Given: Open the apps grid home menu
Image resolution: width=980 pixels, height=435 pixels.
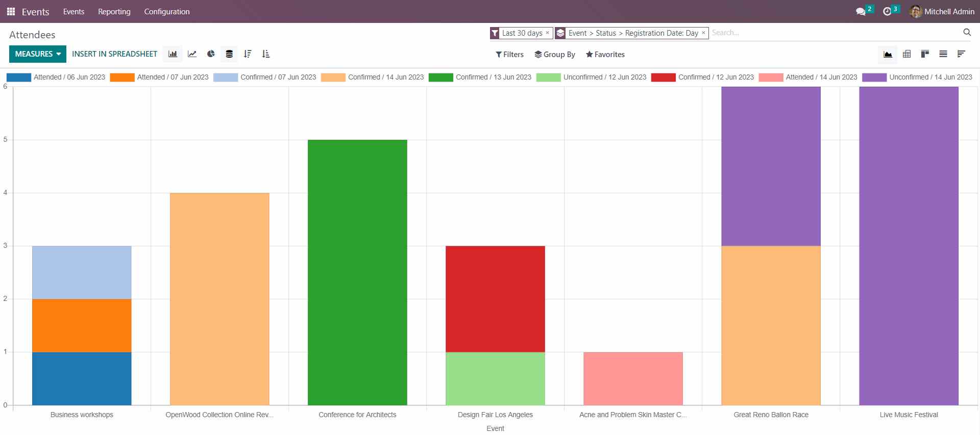Looking at the screenshot, I should click(11, 11).
